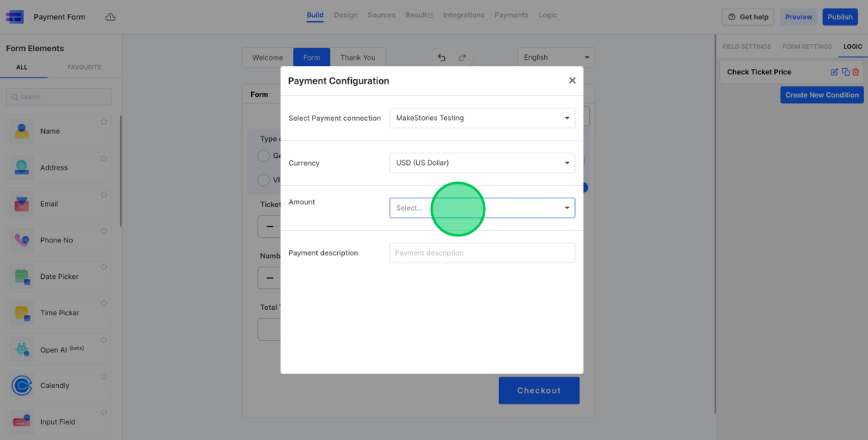Click Create New Condition button
868x440 pixels.
[x=821, y=95]
